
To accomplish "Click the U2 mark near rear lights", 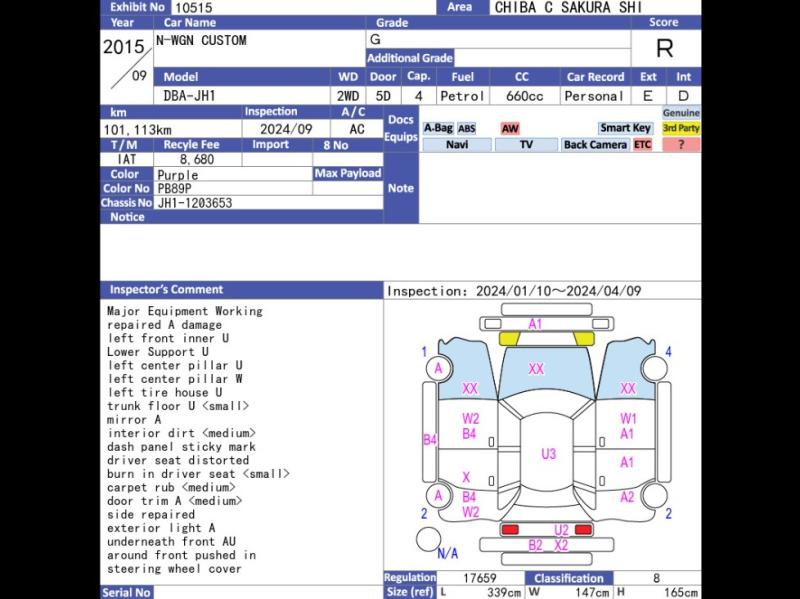I will (x=561, y=531).
